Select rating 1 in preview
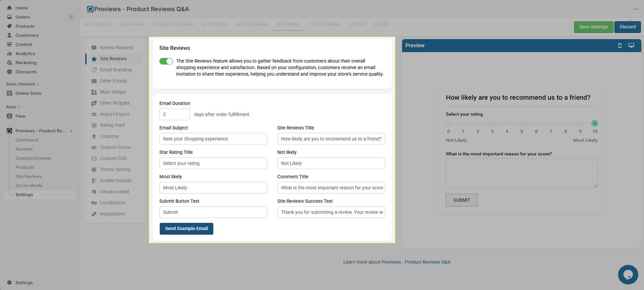The height and width of the screenshot is (290, 644). point(463,123)
